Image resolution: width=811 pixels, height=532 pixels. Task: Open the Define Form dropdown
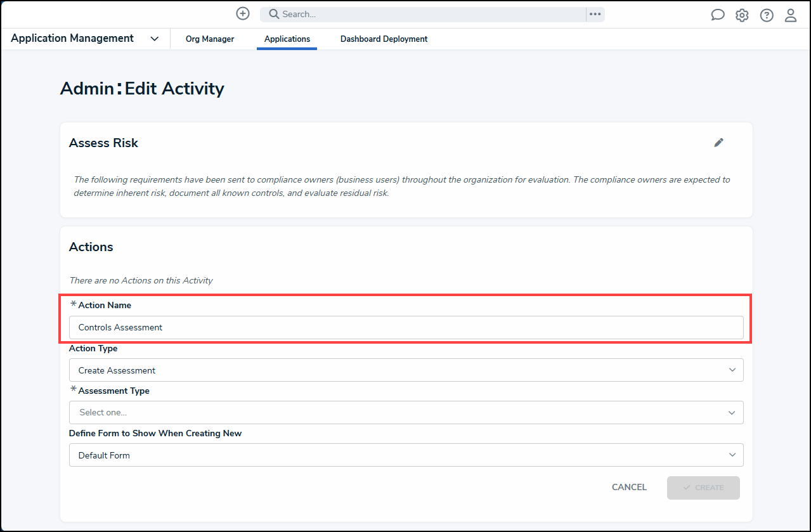click(406, 455)
